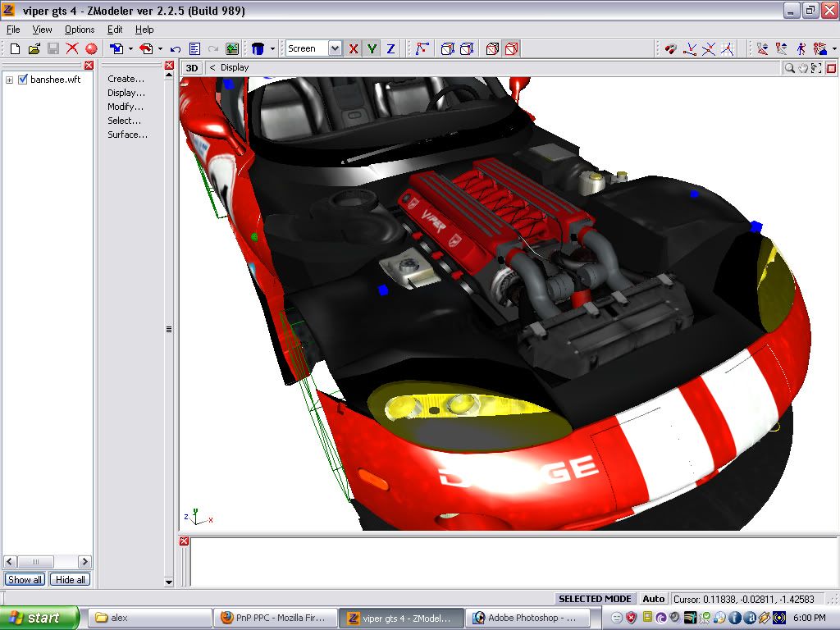The image size is (840, 630).
Task: Select the pan hand tool in viewport
Action: click(x=803, y=68)
